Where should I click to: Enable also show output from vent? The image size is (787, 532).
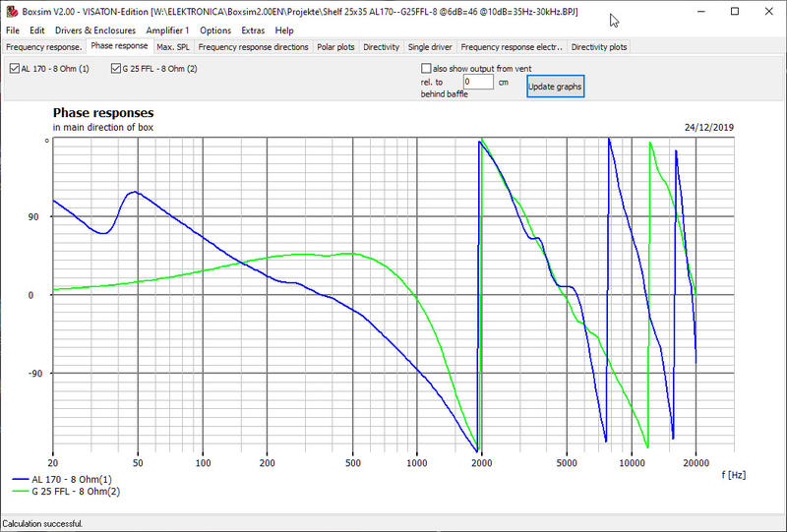(426, 69)
